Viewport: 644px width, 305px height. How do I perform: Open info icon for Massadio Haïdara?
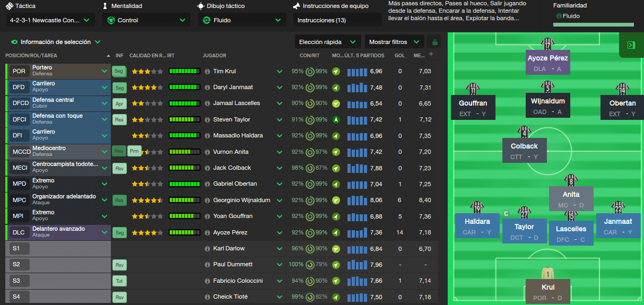(207, 136)
